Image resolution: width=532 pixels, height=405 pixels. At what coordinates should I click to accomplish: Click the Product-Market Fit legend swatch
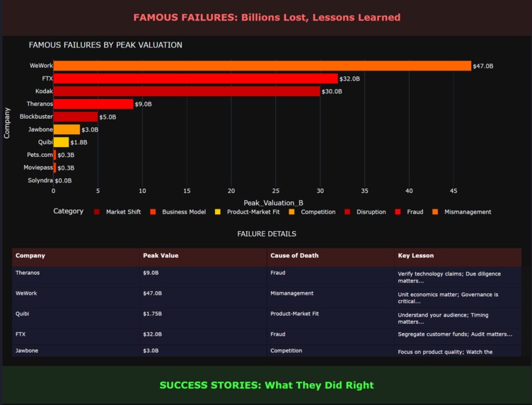(x=218, y=212)
